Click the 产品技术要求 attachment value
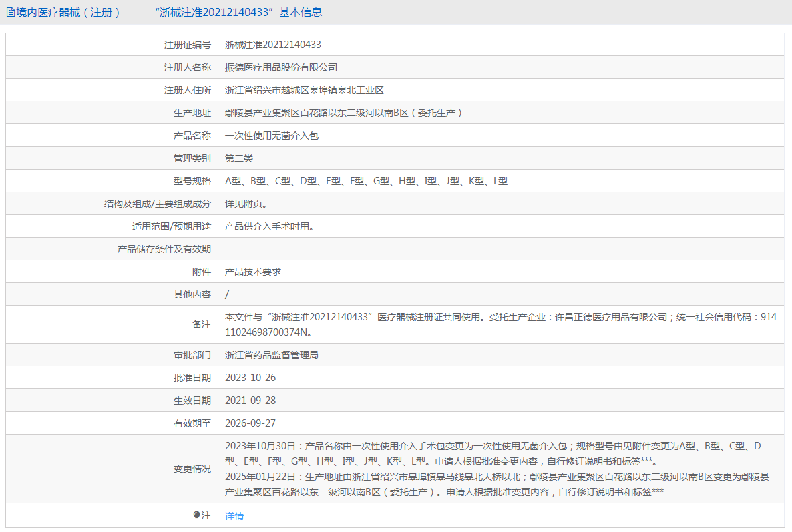The image size is (792, 532). click(253, 272)
